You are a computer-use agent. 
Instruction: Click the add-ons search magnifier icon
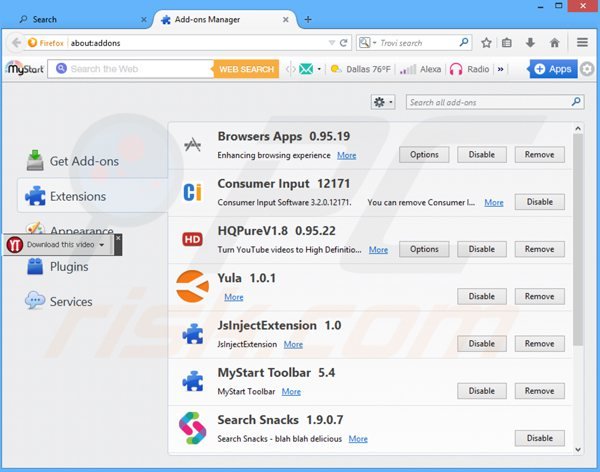[x=576, y=102]
